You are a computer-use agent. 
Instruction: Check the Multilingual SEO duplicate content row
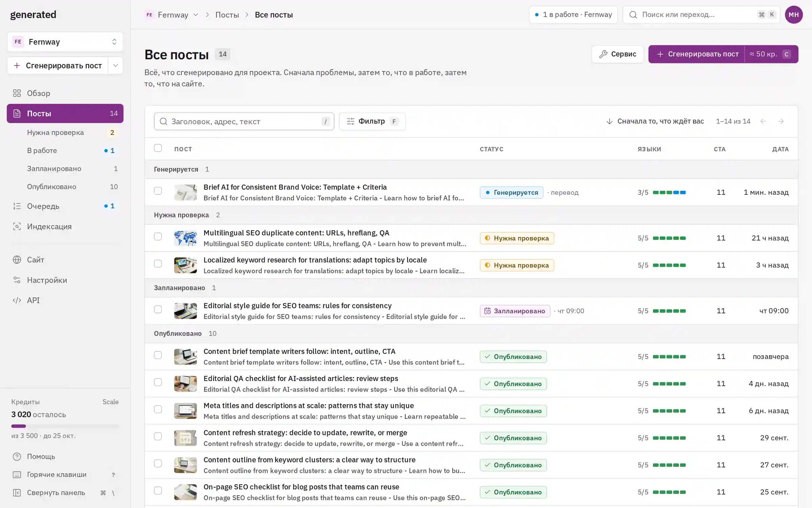point(158,236)
